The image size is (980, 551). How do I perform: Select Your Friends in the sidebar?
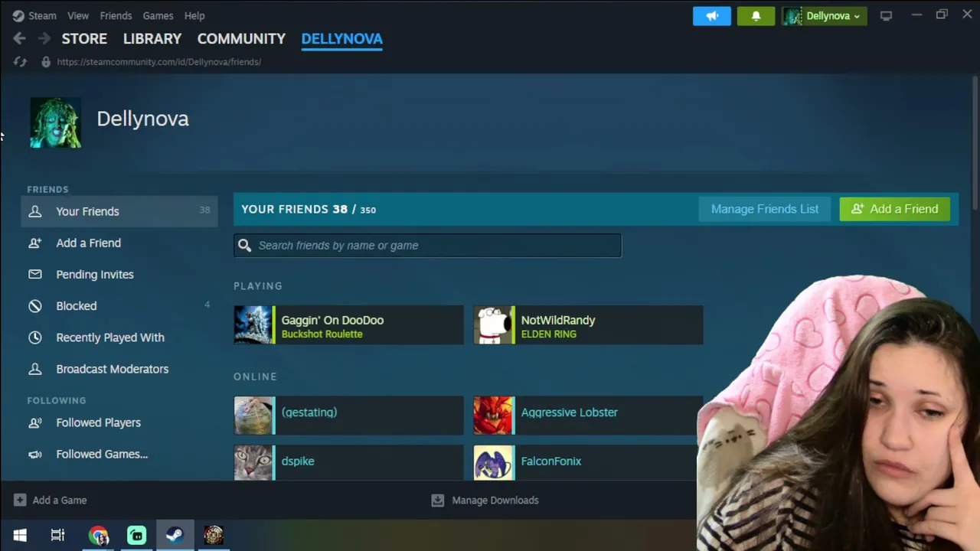(x=119, y=211)
